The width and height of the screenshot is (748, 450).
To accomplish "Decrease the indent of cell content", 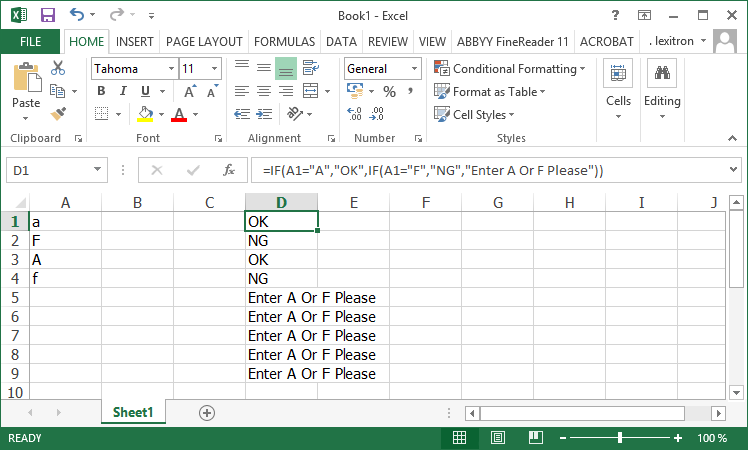I will click(x=242, y=114).
